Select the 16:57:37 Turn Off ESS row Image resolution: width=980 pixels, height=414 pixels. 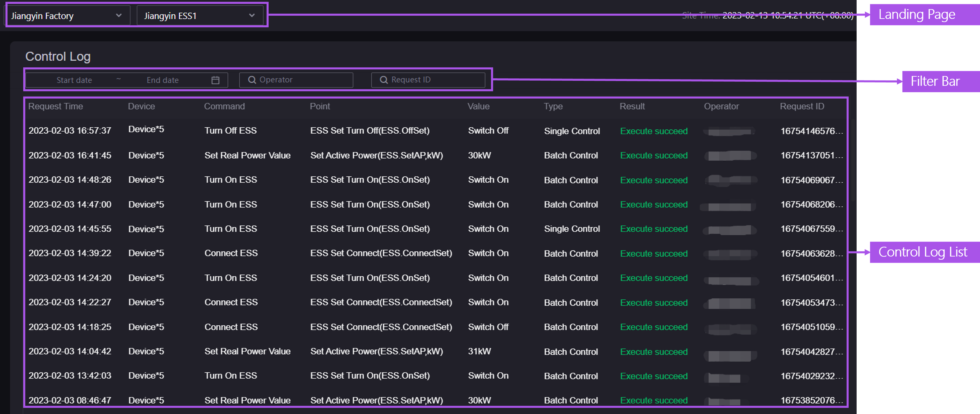pyautogui.click(x=231, y=131)
